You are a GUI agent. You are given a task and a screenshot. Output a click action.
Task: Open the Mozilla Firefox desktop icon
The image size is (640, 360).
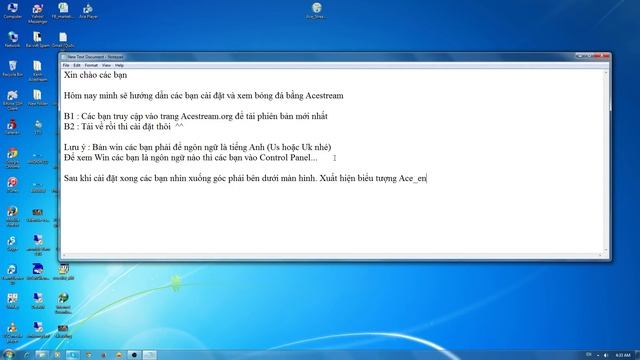12,216
